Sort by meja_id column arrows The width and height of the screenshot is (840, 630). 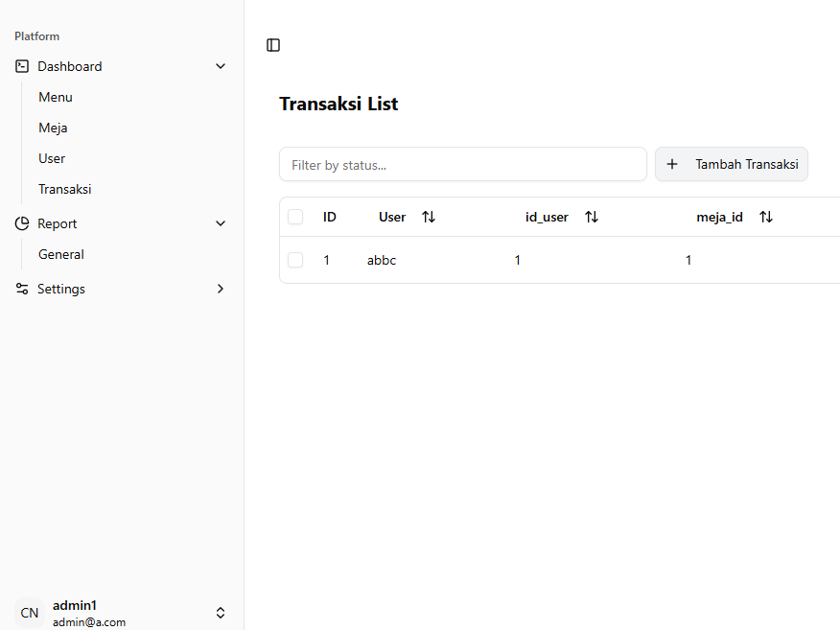click(766, 217)
